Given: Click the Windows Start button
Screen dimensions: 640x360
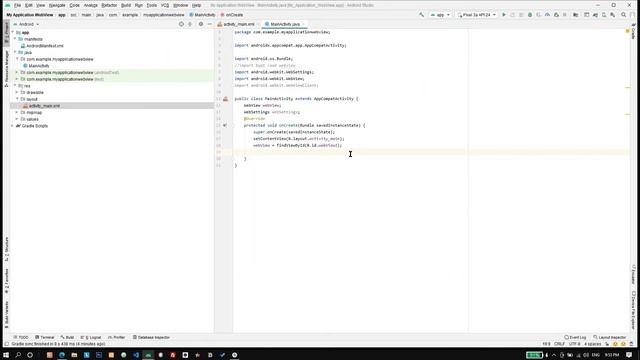Looking at the screenshot, I should point(6,355).
